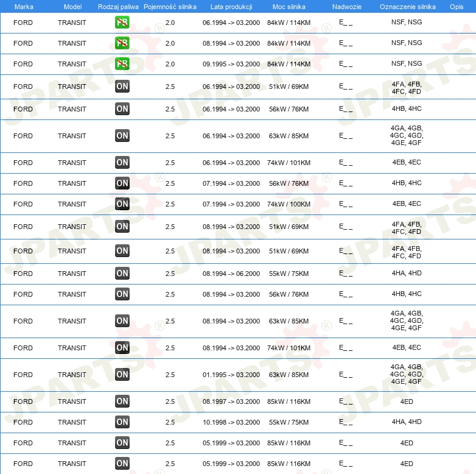Image resolution: width=476 pixels, height=474 pixels.
Task: Click the 2.0 engine capacity in the 09.1995 row
Action: [170, 64]
